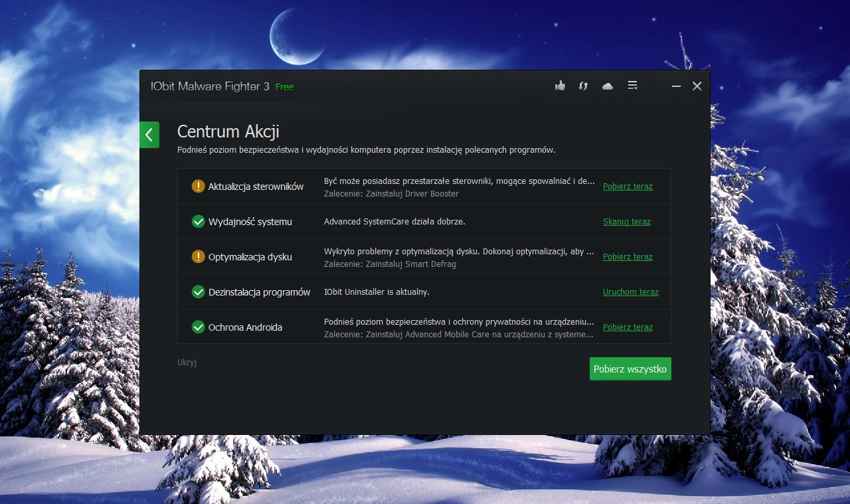This screenshot has height=504, width=850.
Task: Click the Pobierz wszystko button
Action: tap(630, 369)
